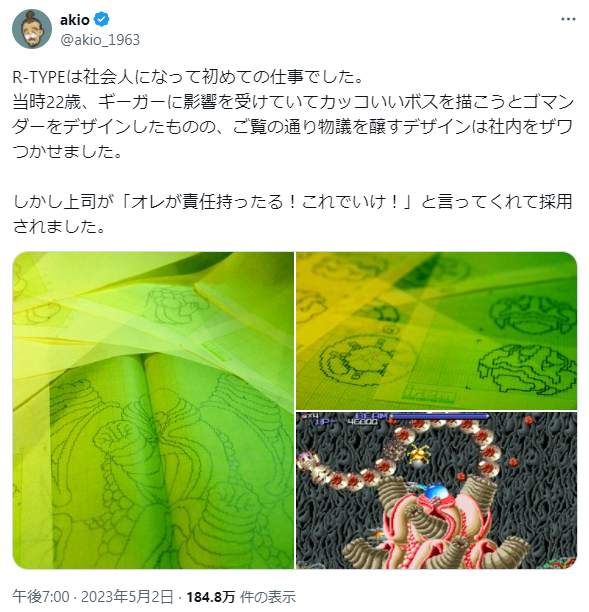Open the three-dot more options menu

pos(568,19)
